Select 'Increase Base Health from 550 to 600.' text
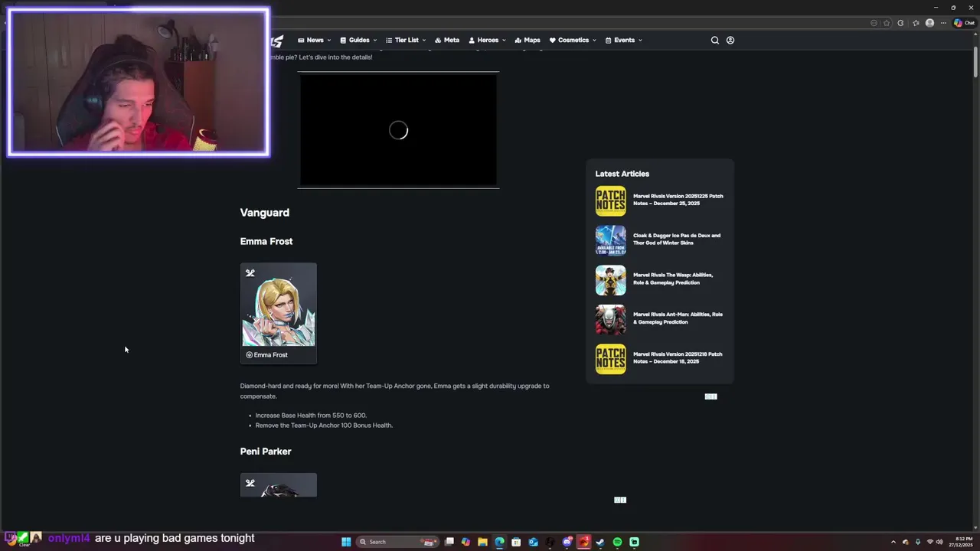 tap(311, 416)
